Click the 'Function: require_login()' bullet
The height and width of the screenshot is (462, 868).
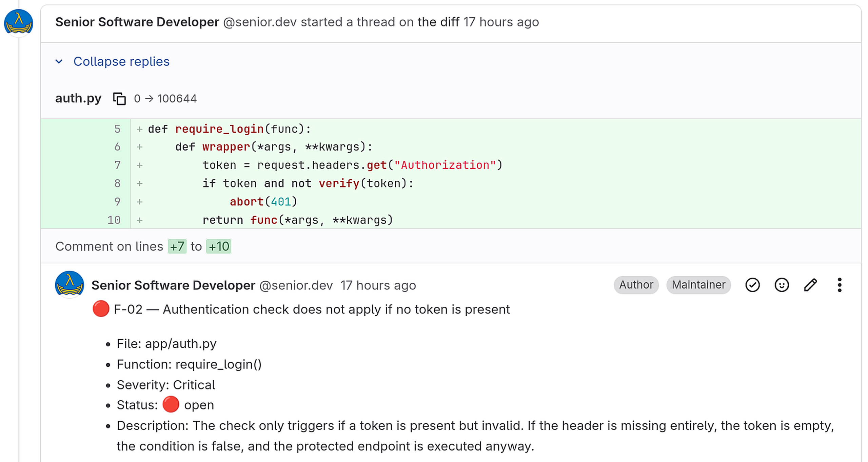coord(189,364)
